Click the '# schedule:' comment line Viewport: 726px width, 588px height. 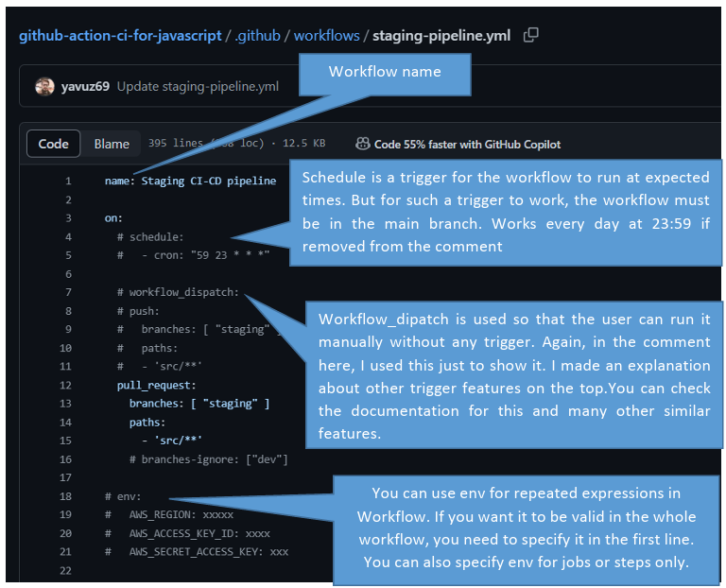coord(150,237)
